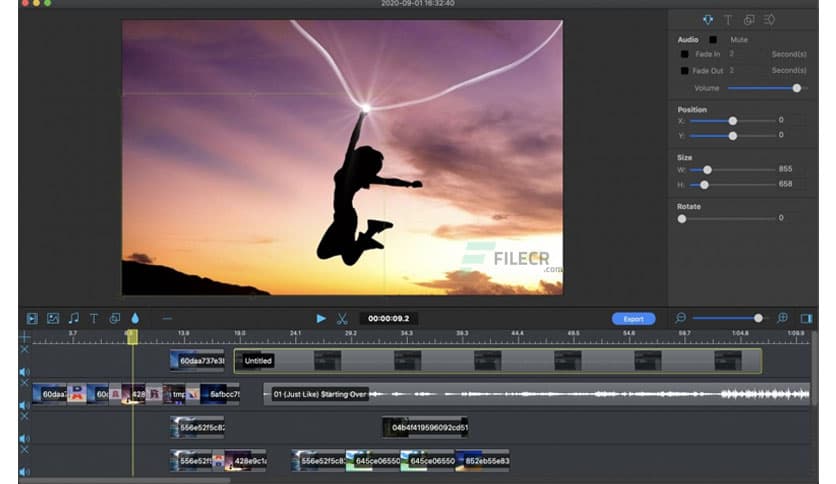
Task: Play the timeline preview
Action: 321,319
